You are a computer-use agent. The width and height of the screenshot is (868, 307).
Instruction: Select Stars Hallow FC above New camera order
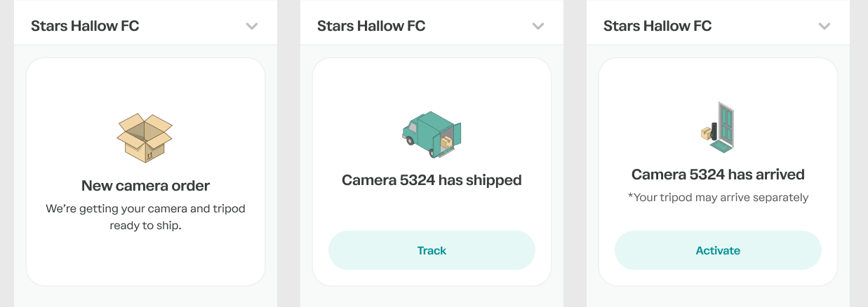coord(85,26)
